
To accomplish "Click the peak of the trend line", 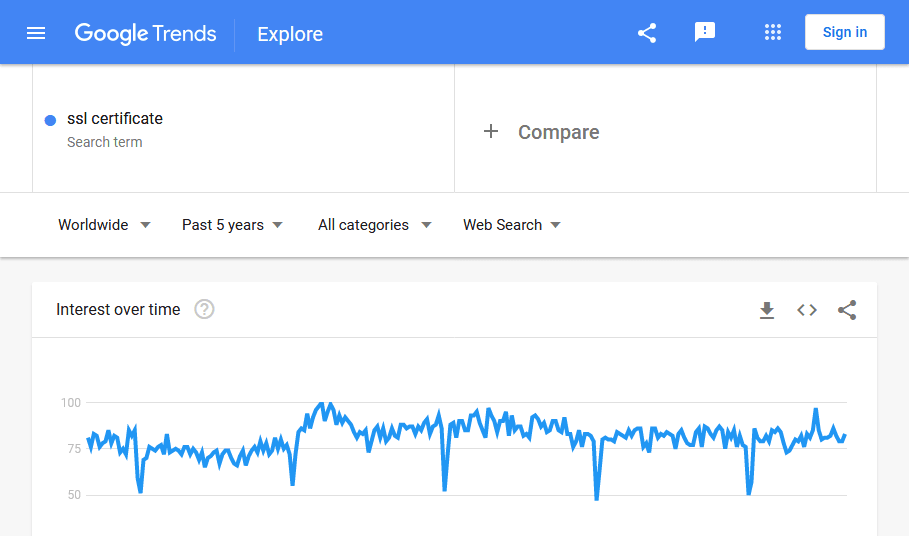I will click(322, 403).
